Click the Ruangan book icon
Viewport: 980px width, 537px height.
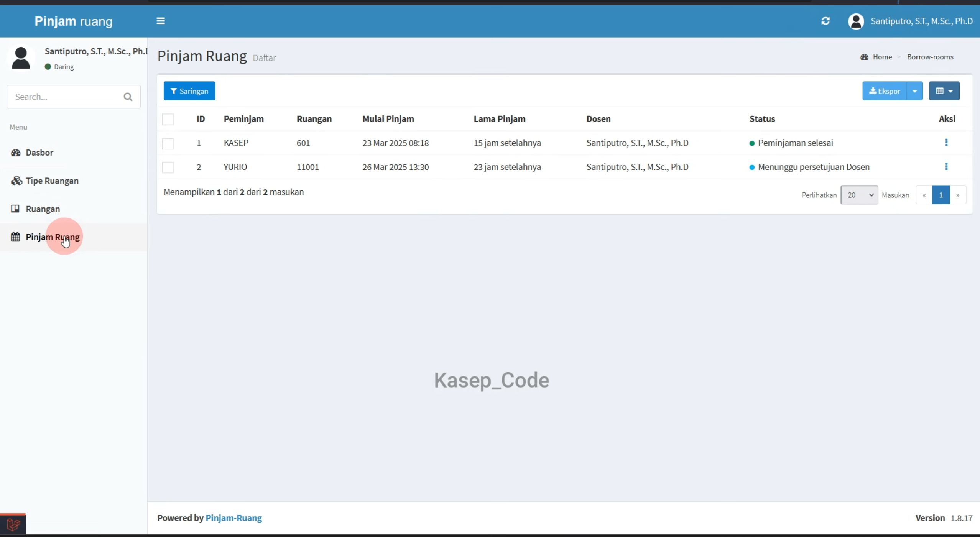(x=15, y=209)
